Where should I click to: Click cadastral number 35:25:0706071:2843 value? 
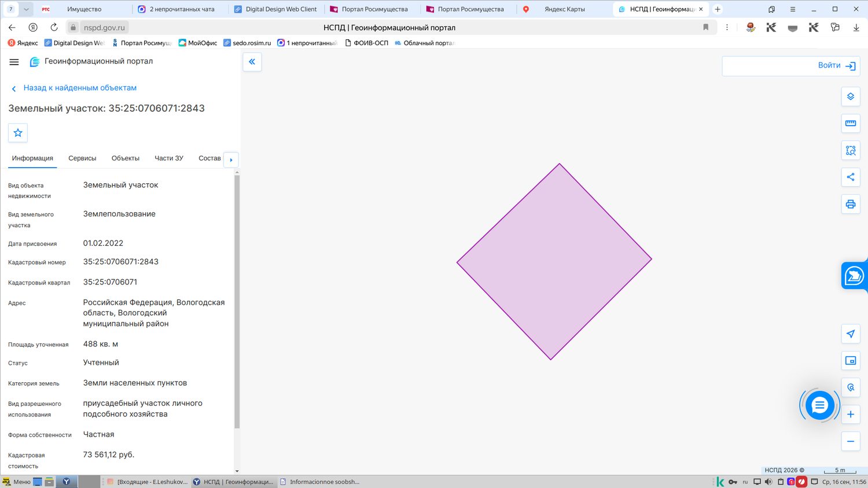point(120,262)
